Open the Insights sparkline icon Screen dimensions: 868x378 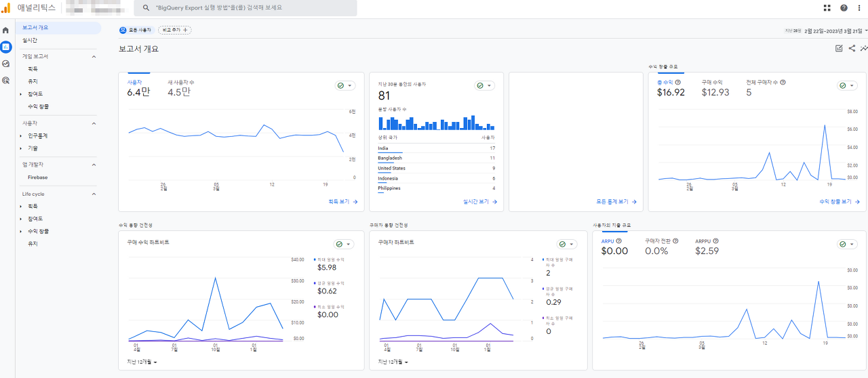[864, 48]
